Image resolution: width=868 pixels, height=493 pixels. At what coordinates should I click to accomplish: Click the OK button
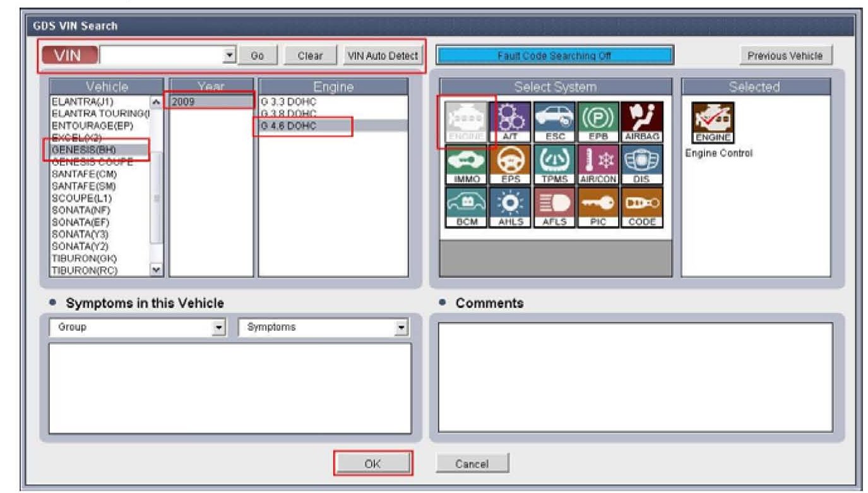click(372, 463)
